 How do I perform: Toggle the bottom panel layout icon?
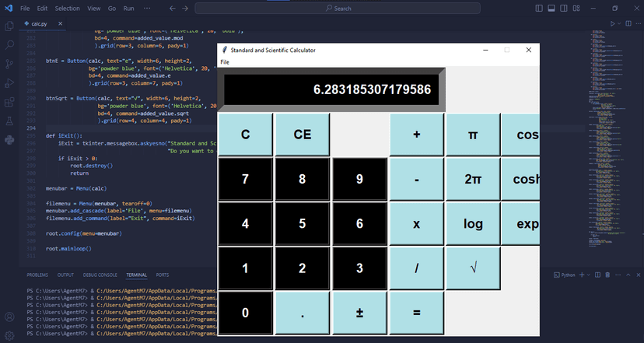coord(551,9)
